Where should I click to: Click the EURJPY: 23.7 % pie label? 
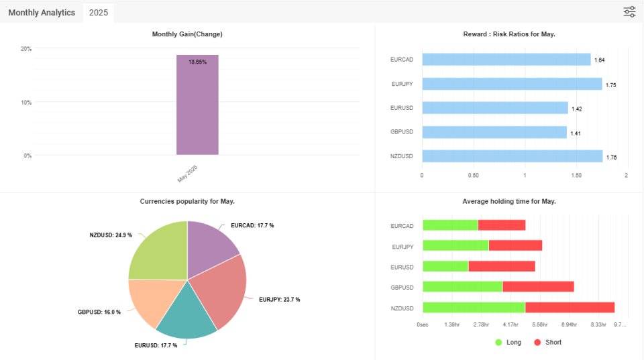[279, 300]
